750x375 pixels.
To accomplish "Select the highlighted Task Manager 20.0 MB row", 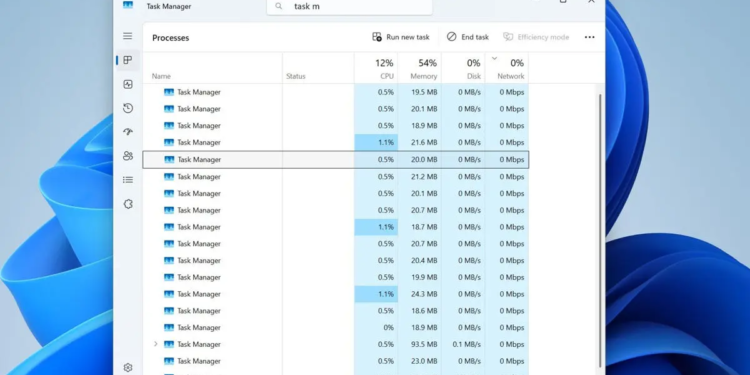I will (336, 160).
